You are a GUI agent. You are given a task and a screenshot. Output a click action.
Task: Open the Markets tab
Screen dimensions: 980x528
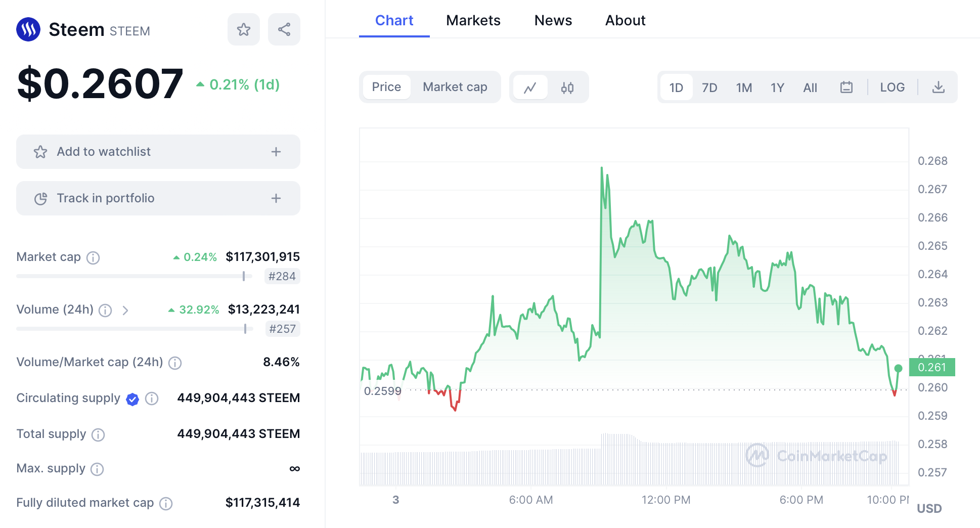(x=473, y=21)
